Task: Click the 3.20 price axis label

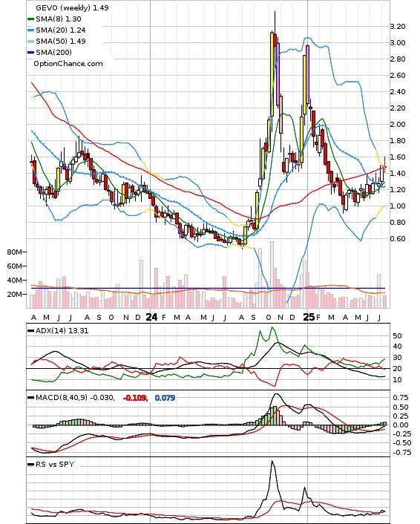Action: [x=398, y=27]
